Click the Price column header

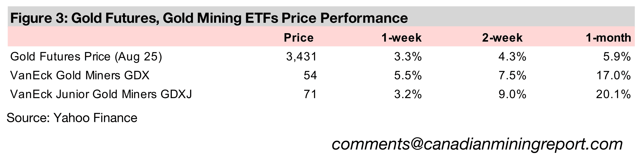[299, 38]
